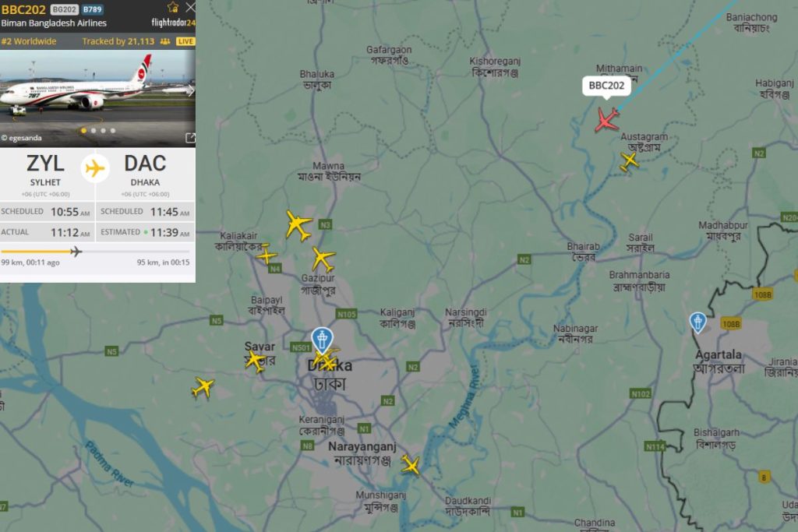Click the BG202 flight number badge
Image resolution: width=798 pixels, height=532 pixels.
pos(64,9)
